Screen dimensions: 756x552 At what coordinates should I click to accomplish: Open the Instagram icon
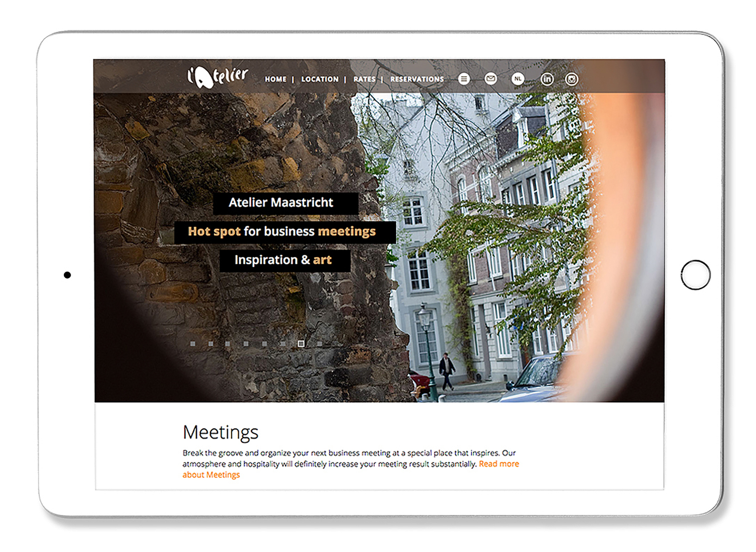click(572, 79)
